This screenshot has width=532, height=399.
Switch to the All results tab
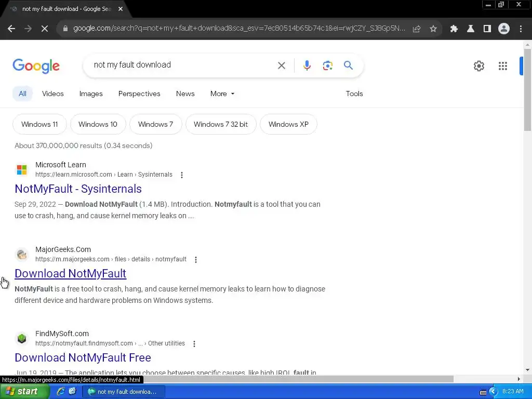pyautogui.click(x=22, y=94)
